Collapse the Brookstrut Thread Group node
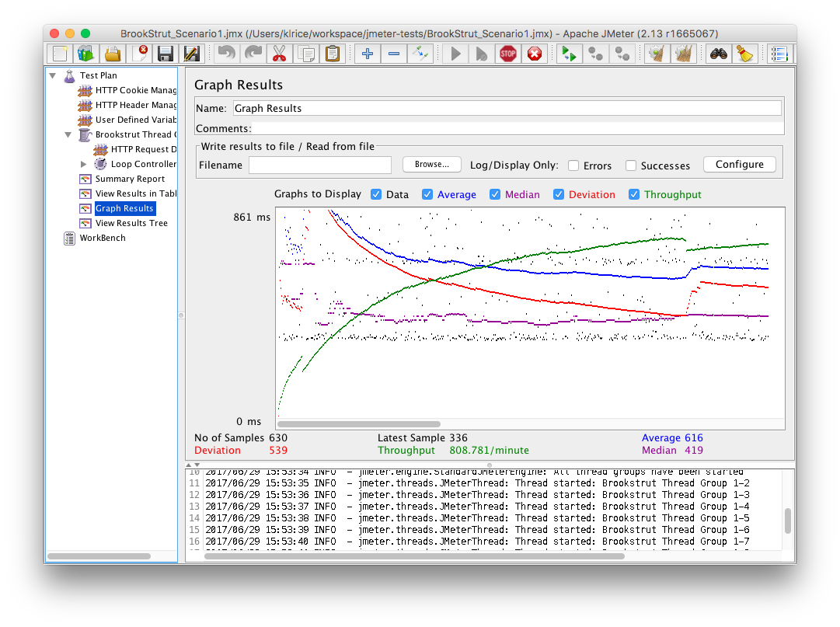 (68, 134)
